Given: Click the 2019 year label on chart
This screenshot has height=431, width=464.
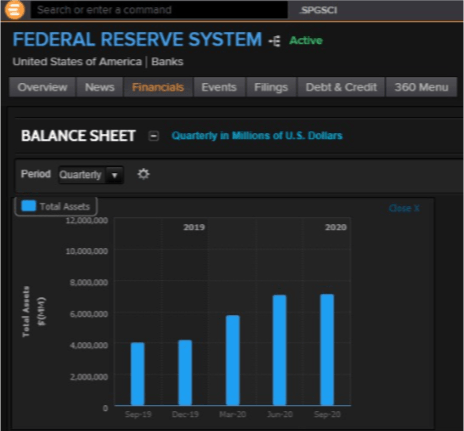Looking at the screenshot, I should coord(194,227).
